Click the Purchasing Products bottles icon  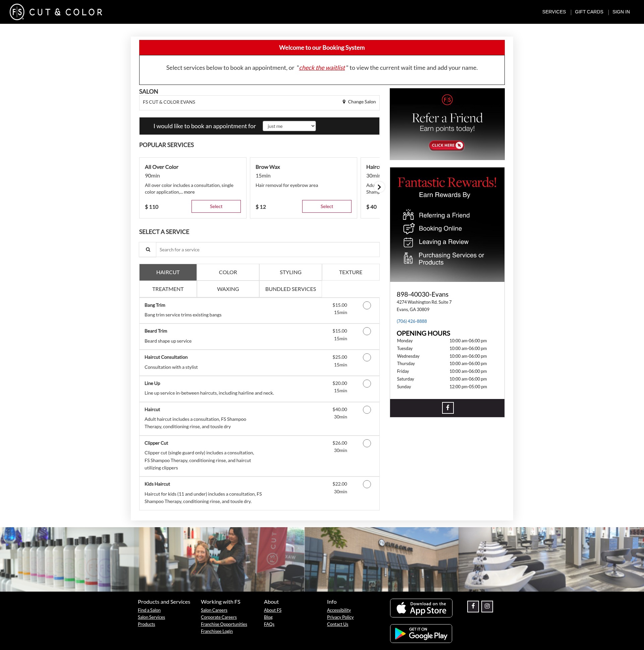tap(408, 258)
